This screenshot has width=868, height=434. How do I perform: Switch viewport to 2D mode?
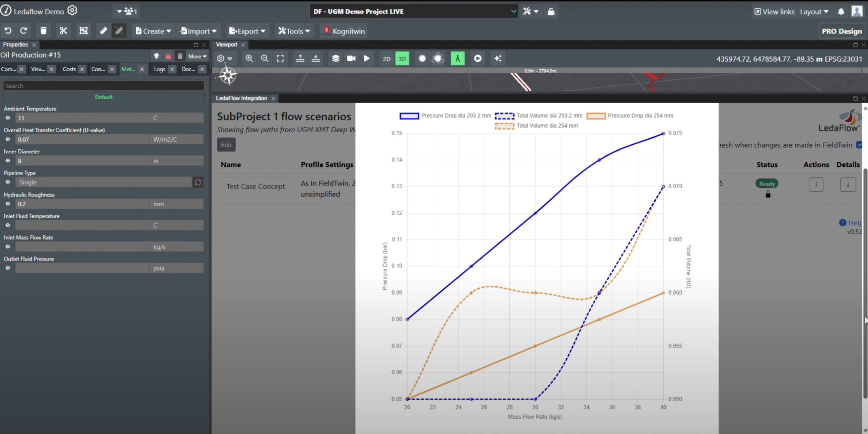386,59
